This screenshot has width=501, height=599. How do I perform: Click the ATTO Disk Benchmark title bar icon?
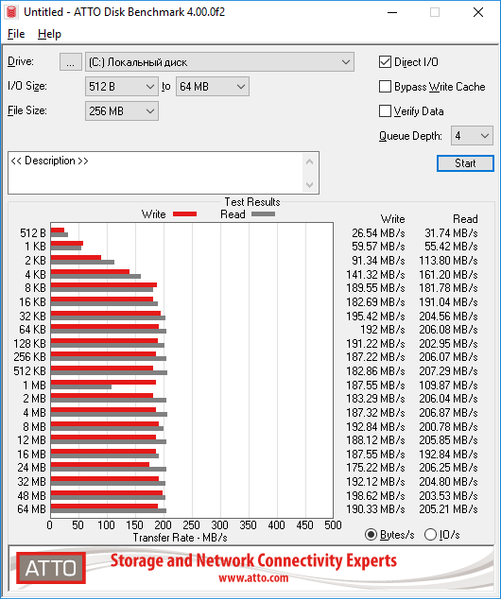(11, 12)
